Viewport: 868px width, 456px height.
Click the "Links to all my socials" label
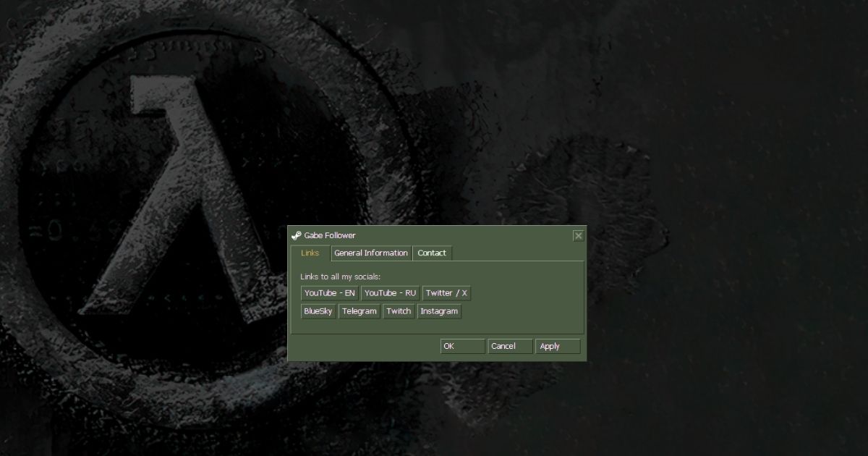pyautogui.click(x=340, y=277)
